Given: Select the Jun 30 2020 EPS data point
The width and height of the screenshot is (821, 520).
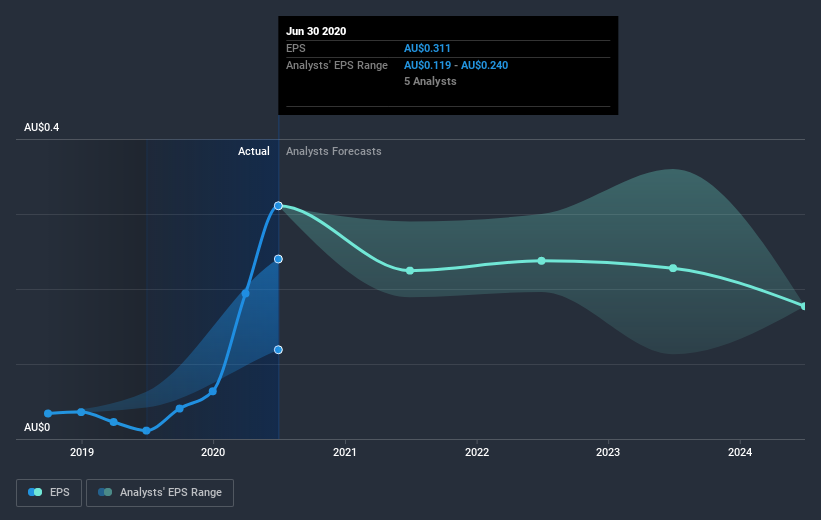Looking at the screenshot, I should [x=279, y=206].
